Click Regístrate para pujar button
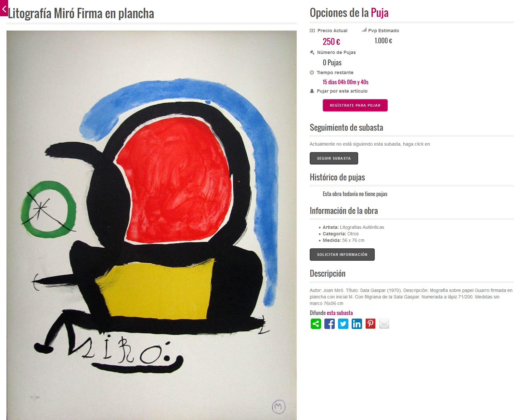The image size is (520, 420). click(355, 105)
